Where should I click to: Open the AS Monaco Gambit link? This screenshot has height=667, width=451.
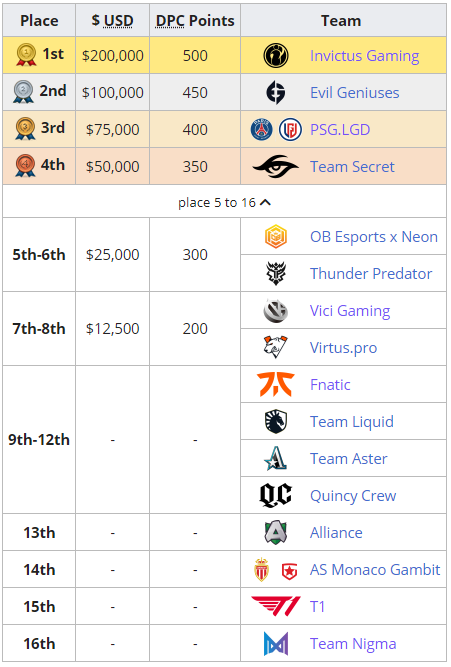pyautogui.click(x=375, y=570)
